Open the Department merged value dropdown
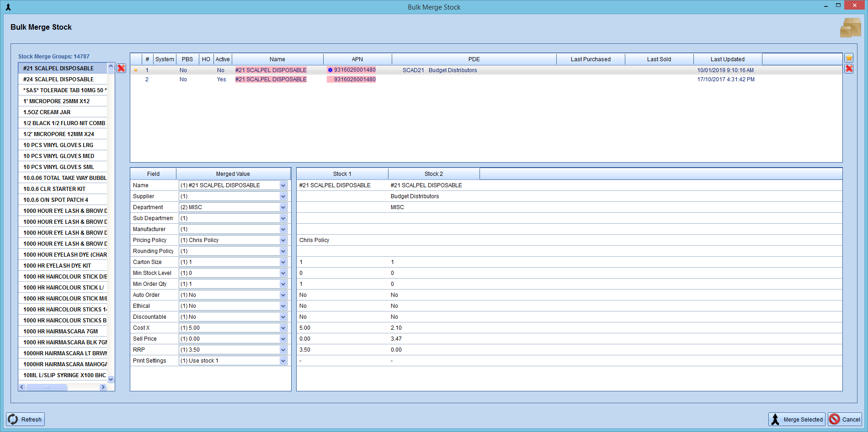This screenshot has height=432, width=868. [283, 207]
